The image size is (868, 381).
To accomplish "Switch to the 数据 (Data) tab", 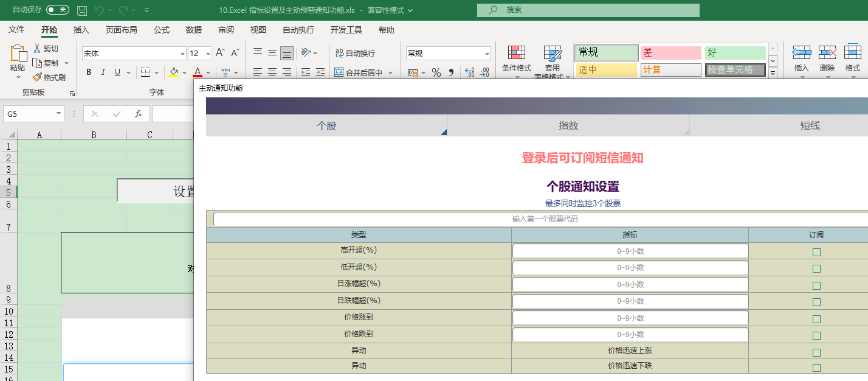I will click(x=194, y=30).
